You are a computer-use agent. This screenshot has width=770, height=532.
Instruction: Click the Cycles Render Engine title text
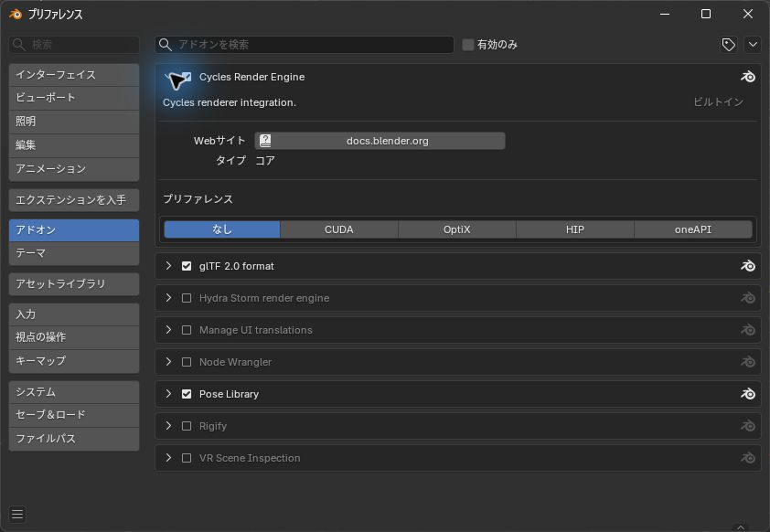tap(251, 77)
